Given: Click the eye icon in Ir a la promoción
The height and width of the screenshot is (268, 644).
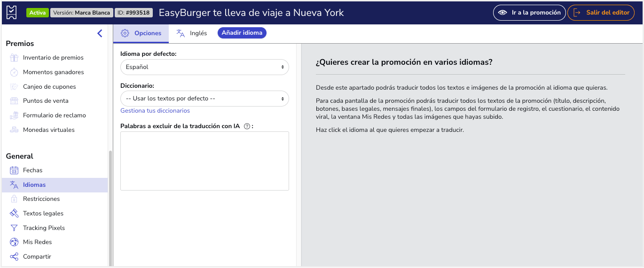Looking at the screenshot, I should coord(503,13).
